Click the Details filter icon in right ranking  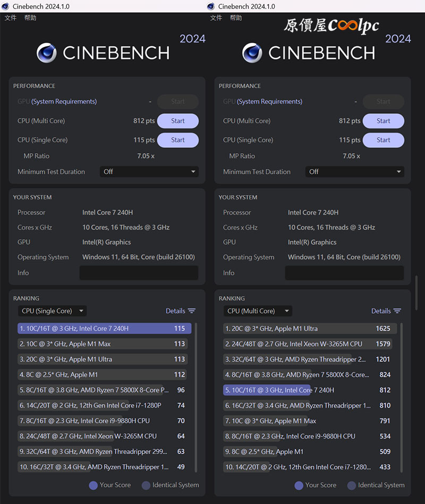point(397,311)
